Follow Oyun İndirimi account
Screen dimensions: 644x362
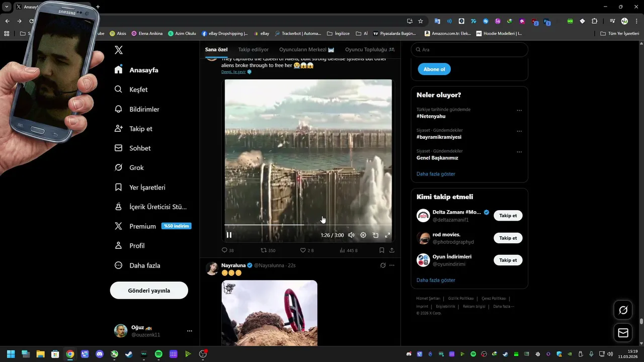[x=508, y=260]
